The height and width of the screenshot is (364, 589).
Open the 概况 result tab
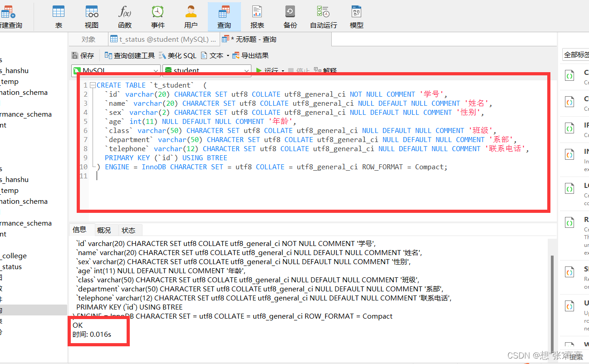pyautogui.click(x=104, y=230)
